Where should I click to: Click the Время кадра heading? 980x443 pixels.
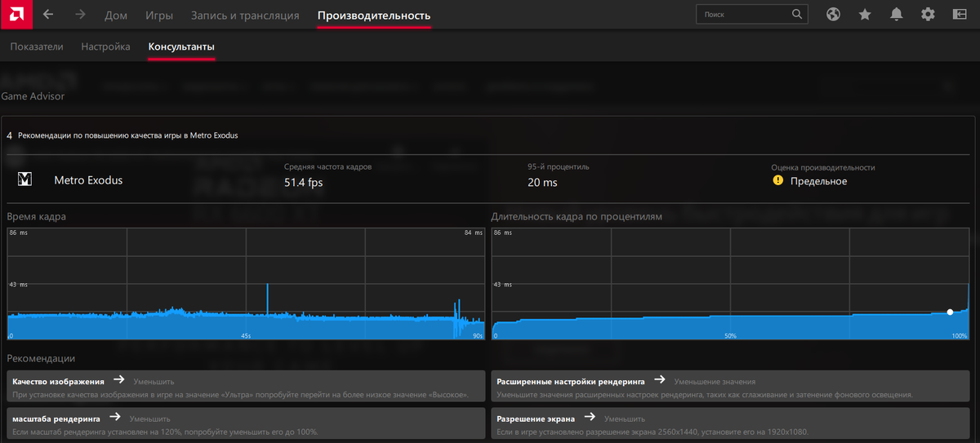37,217
